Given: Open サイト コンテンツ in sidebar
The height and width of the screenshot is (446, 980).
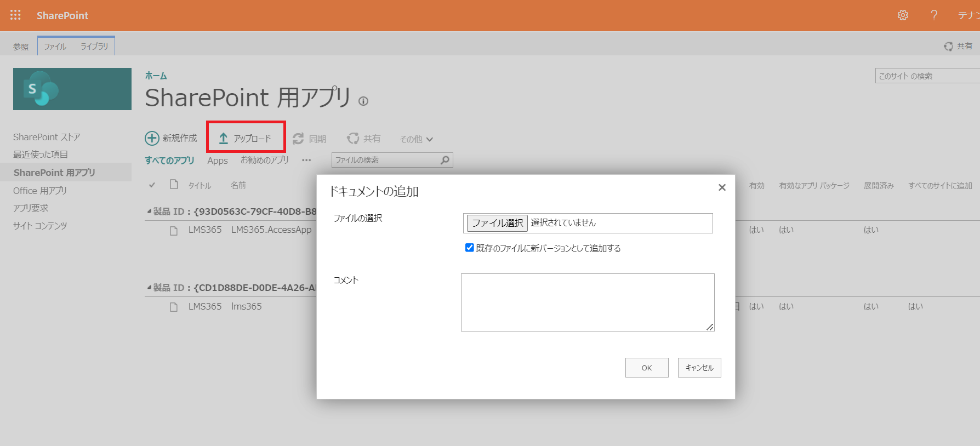Looking at the screenshot, I should 40,226.
